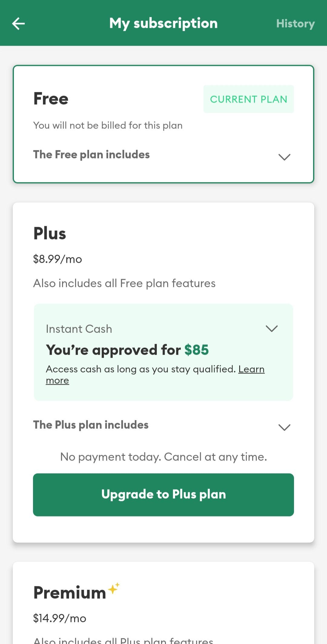The width and height of the screenshot is (327, 644).
Task: Click the $14.99/mo Premium price
Action: (60, 618)
